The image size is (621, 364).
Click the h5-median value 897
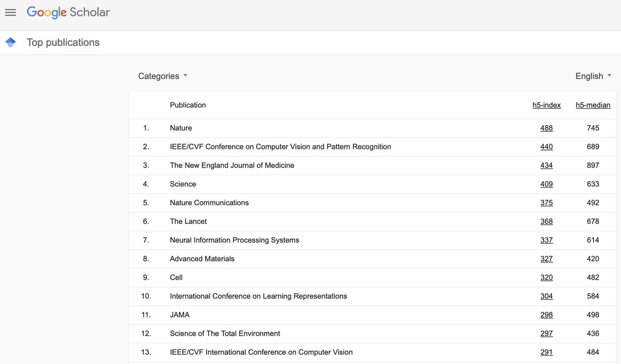[593, 165]
